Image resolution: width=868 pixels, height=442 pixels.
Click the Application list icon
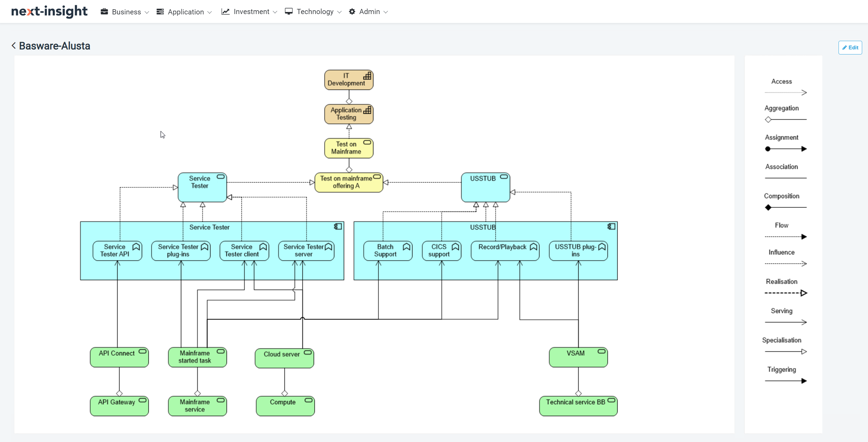(x=160, y=12)
